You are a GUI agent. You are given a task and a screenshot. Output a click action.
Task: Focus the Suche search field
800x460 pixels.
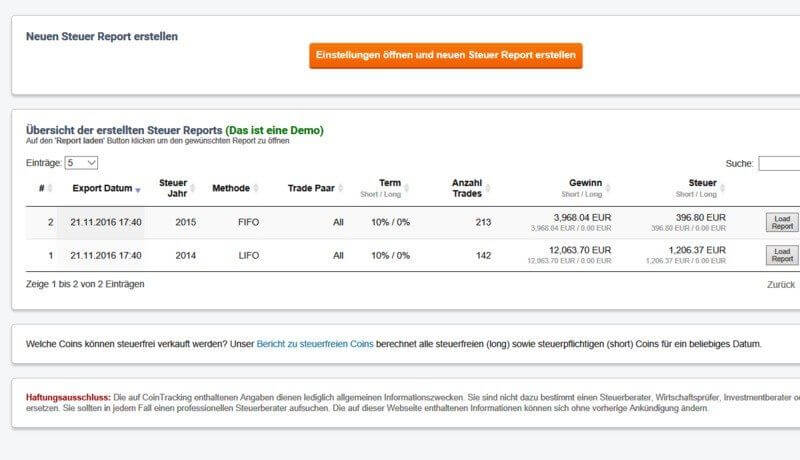[x=779, y=163]
